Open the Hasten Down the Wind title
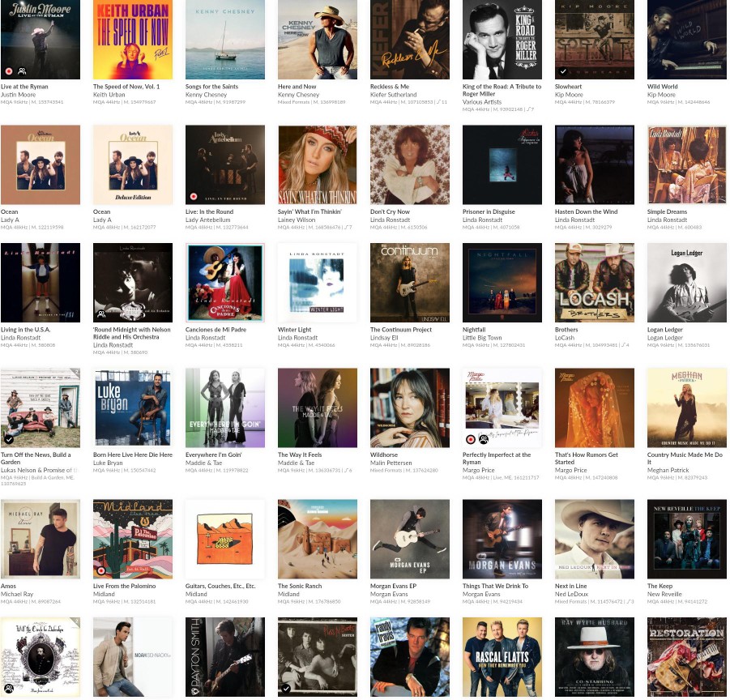The image size is (730, 700). pyautogui.click(x=586, y=211)
